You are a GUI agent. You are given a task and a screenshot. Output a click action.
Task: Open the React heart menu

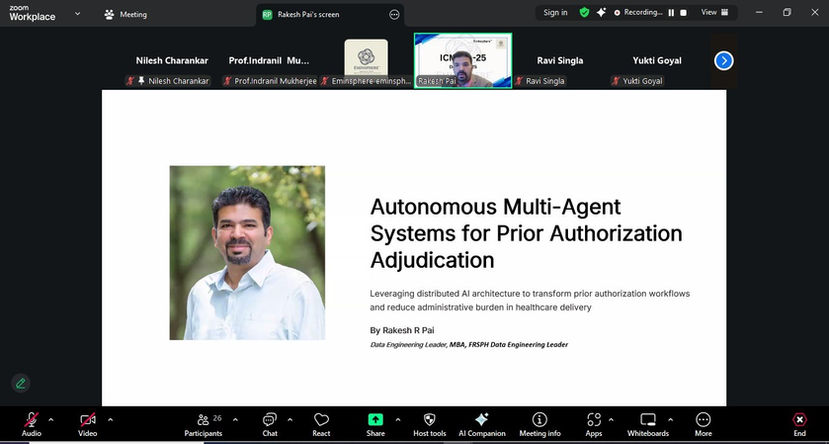point(321,424)
